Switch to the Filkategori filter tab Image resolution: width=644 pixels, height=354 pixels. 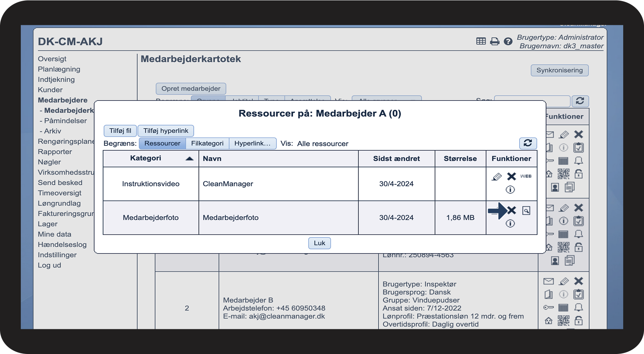point(207,143)
